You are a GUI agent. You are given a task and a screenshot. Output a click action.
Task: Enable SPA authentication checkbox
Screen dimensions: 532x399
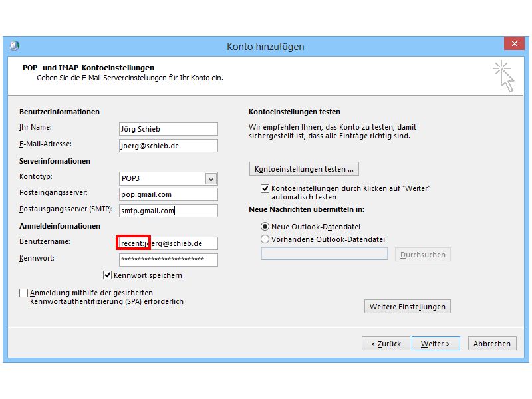23,293
